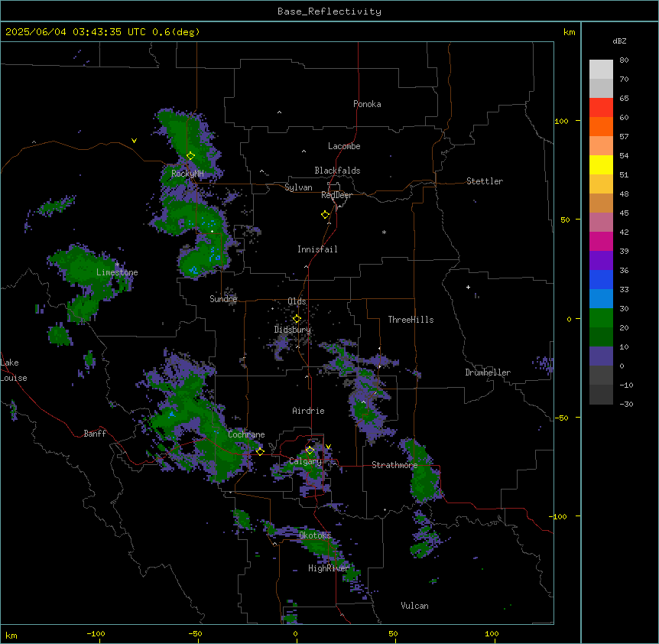659x644 pixels.
Task: Select the 80 dBZ white color swatch
Action: (601, 69)
